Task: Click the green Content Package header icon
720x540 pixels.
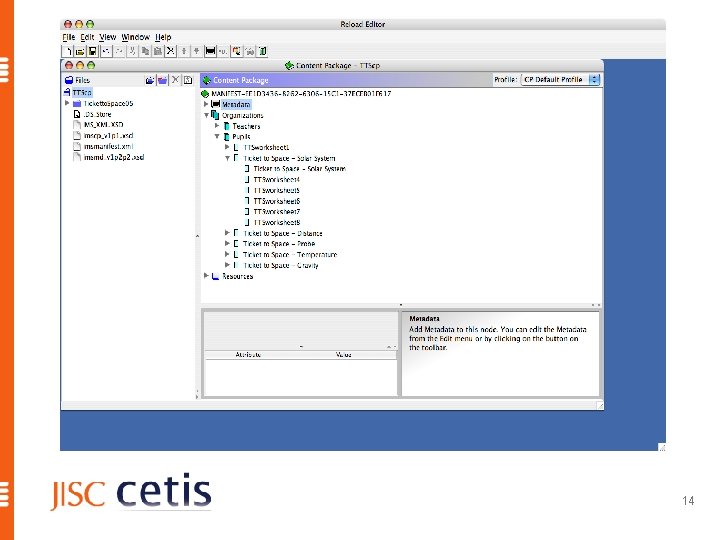Action: [207, 80]
